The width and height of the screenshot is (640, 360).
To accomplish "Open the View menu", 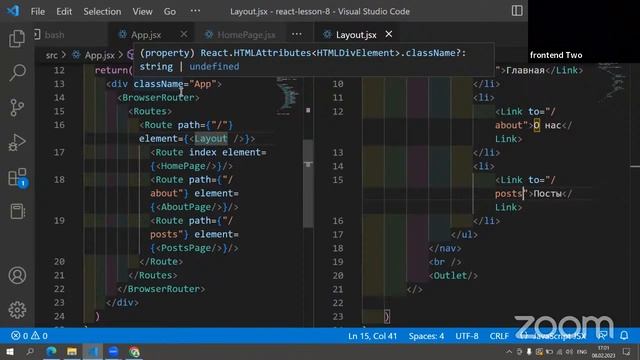I will (142, 11).
